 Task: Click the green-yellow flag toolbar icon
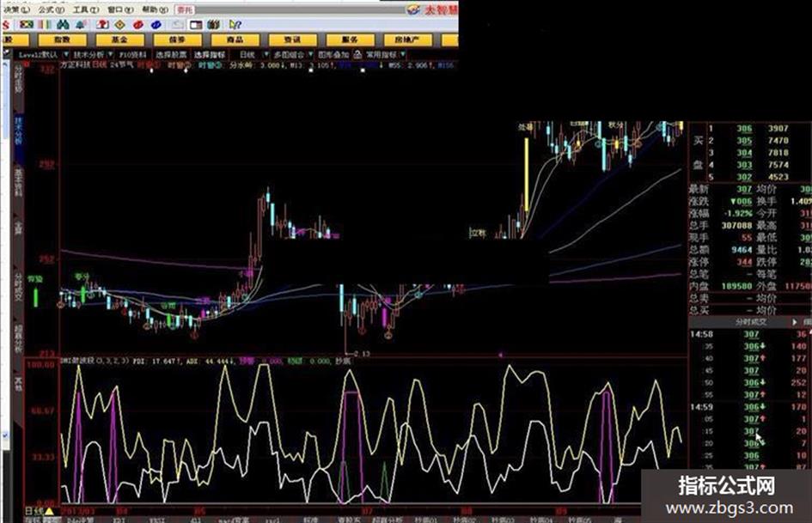click(27, 24)
